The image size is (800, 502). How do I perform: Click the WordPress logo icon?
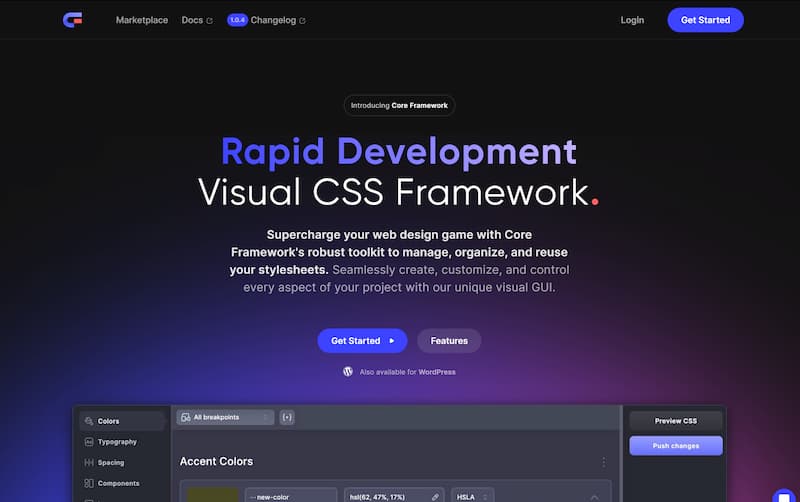(348, 371)
